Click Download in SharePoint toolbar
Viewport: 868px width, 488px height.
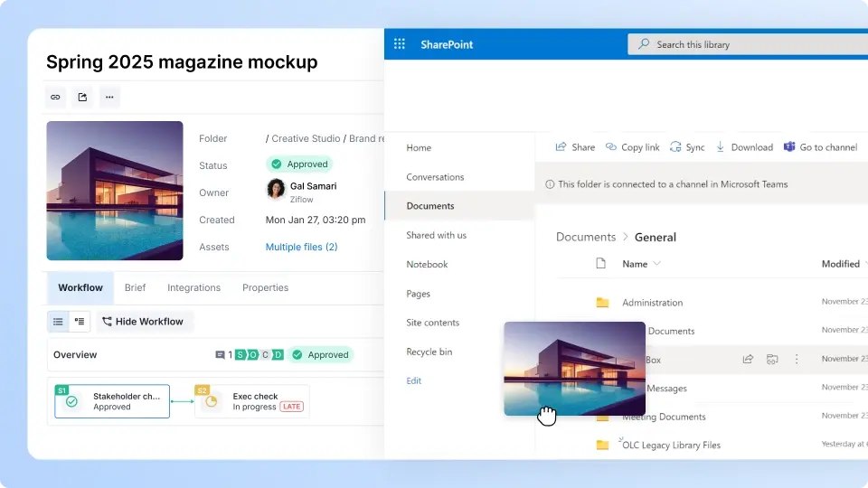[744, 147]
